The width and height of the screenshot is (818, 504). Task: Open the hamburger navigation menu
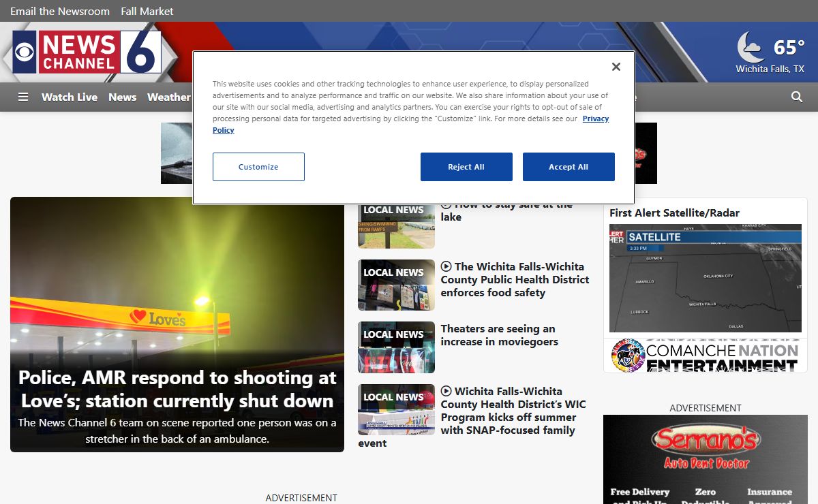pyautogui.click(x=23, y=97)
